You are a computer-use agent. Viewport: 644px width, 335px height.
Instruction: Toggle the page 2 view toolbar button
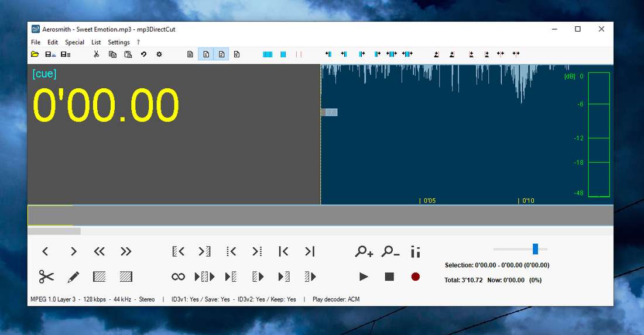[221, 54]
